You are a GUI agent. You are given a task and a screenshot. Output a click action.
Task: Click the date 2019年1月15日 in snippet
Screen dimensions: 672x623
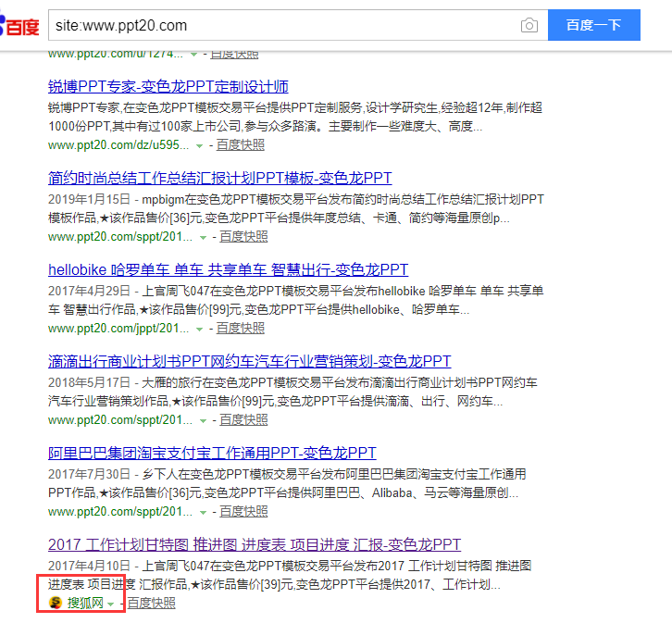(89, 199)
